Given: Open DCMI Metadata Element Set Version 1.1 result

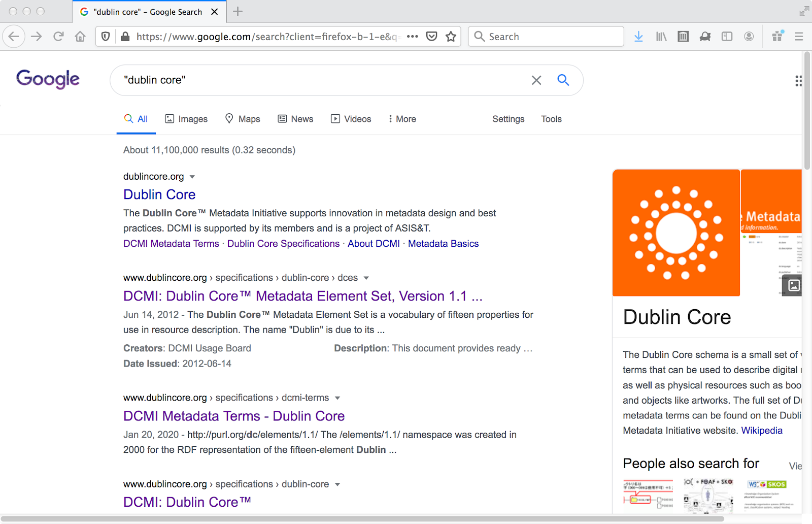Looking at the screenshot, I should (303, 296).
